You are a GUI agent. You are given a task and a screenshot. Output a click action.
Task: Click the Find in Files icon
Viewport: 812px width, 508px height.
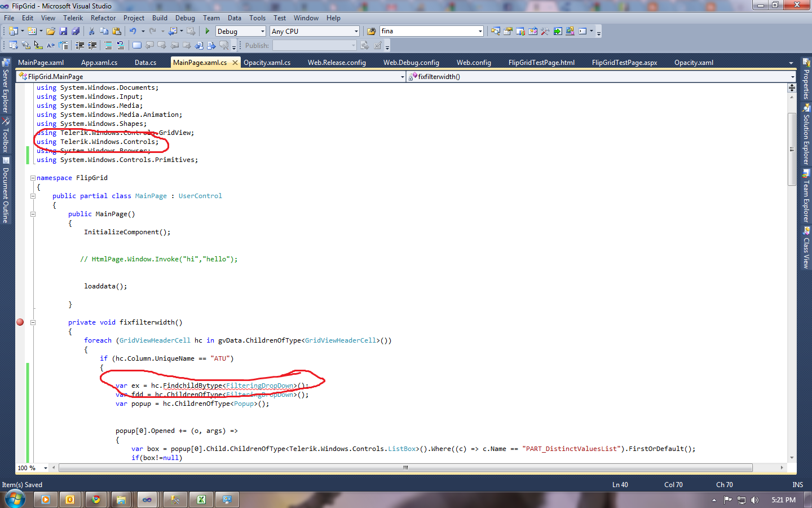tap(371, 31)
